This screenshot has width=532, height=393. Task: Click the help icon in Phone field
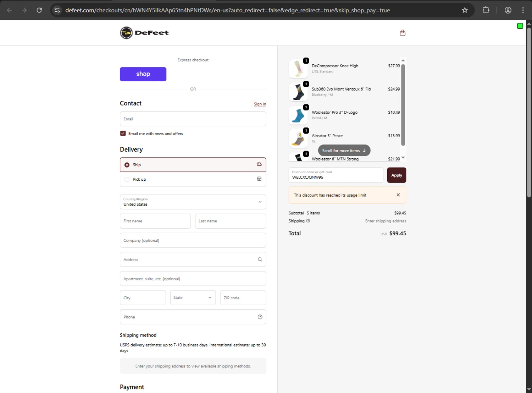click(x=260, y=317)
